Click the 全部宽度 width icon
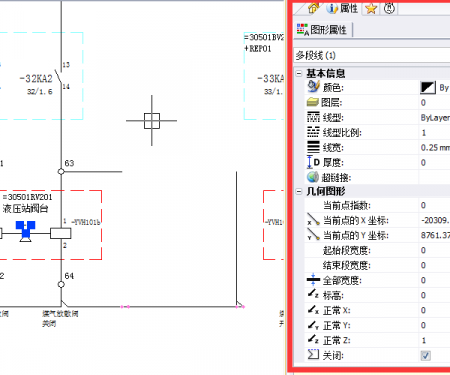This screenshot has height=375, width=450. (313, 280)
